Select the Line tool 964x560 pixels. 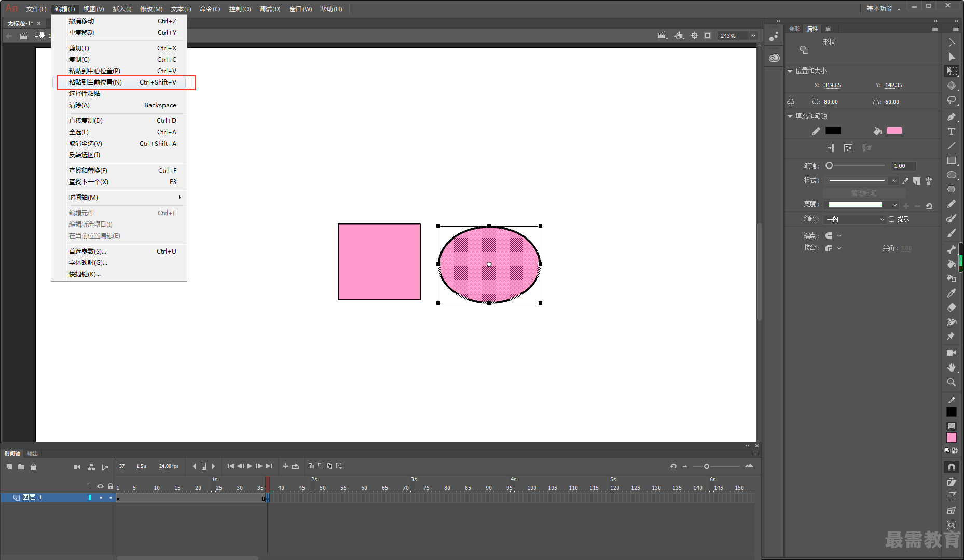(x=952, y=146)
